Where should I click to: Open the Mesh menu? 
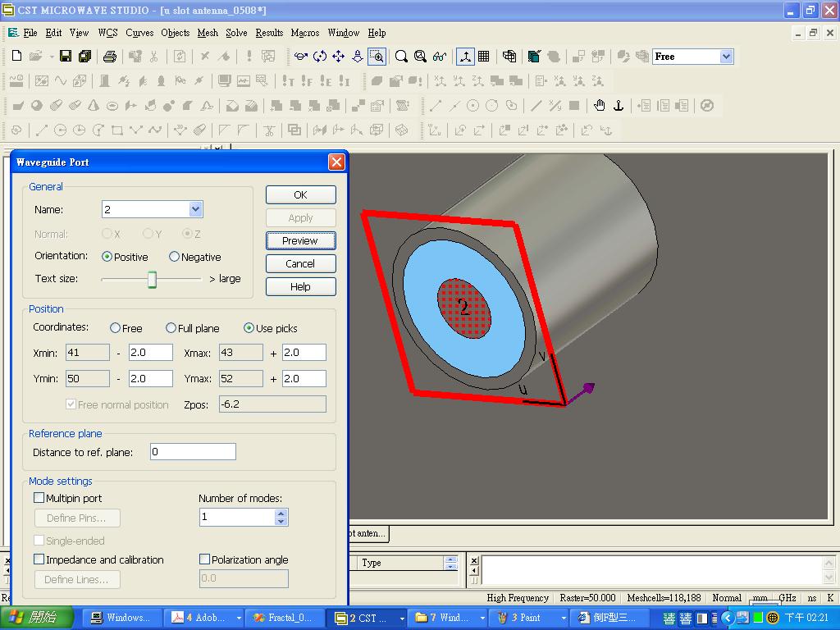point(208,33)
